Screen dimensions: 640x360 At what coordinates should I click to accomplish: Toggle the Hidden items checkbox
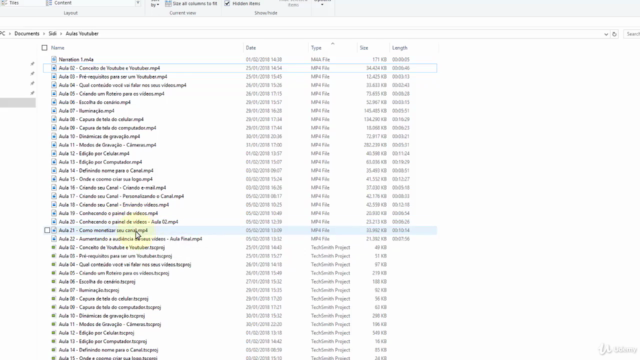point(227,3)
